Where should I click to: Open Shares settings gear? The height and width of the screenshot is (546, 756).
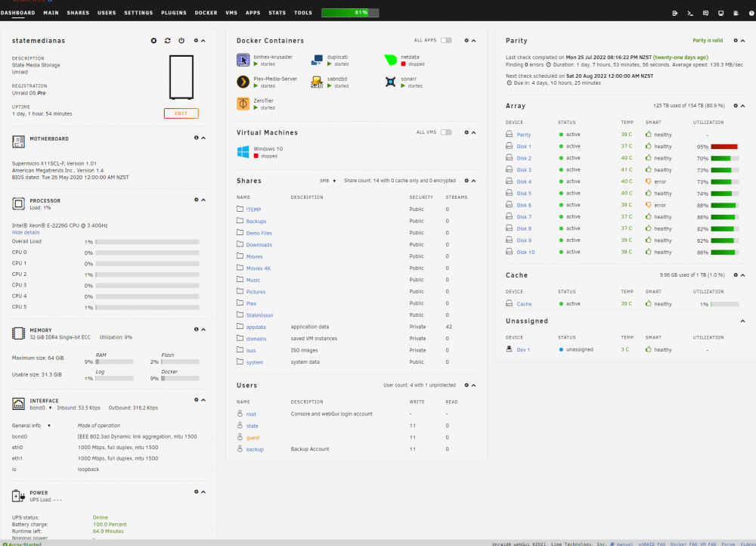coord(466,181)
